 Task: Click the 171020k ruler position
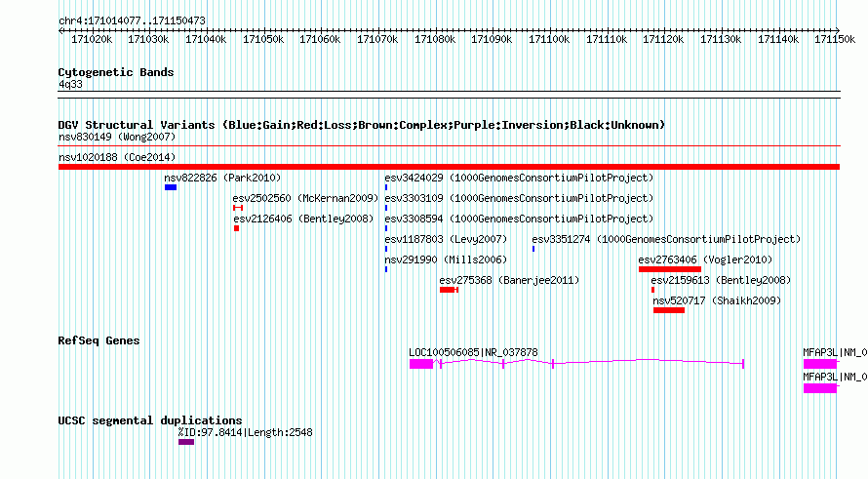pyautogui.click(x=92, y=39)
